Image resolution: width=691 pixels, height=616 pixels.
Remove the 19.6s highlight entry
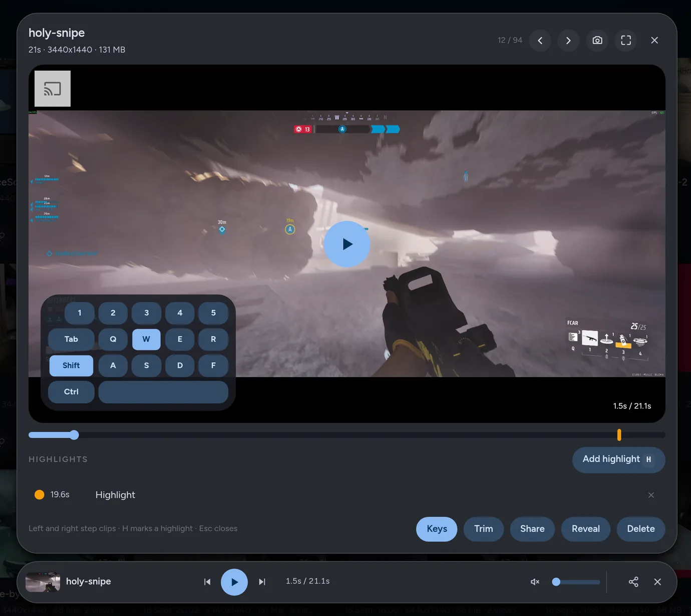click(651, 495)
